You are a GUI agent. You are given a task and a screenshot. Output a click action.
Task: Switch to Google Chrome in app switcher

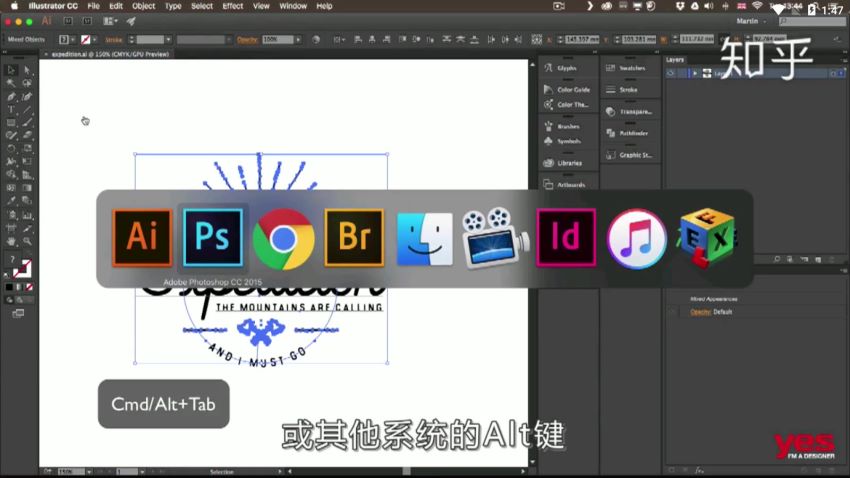point(283,238)
